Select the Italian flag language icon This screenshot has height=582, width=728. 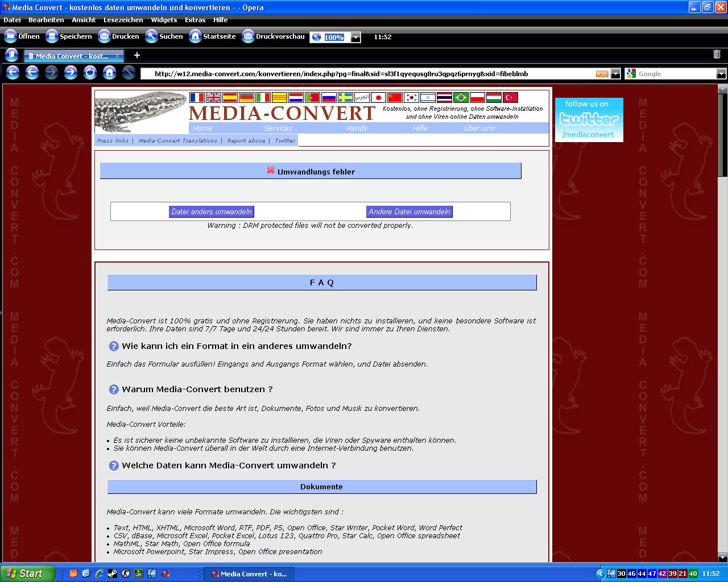(263, 98)
